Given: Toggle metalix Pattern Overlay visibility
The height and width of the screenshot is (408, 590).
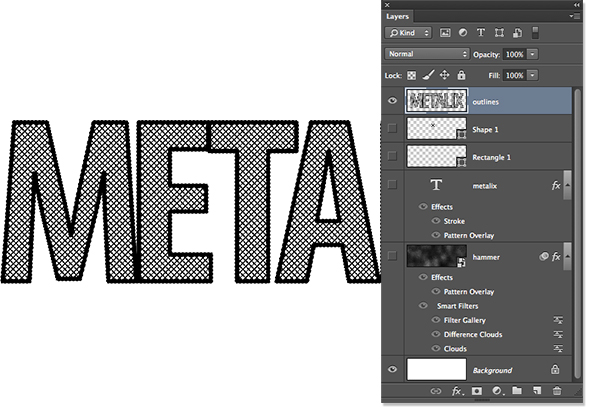Looking at the screenshot, I should pyautogui.click(x=436, y=235).
